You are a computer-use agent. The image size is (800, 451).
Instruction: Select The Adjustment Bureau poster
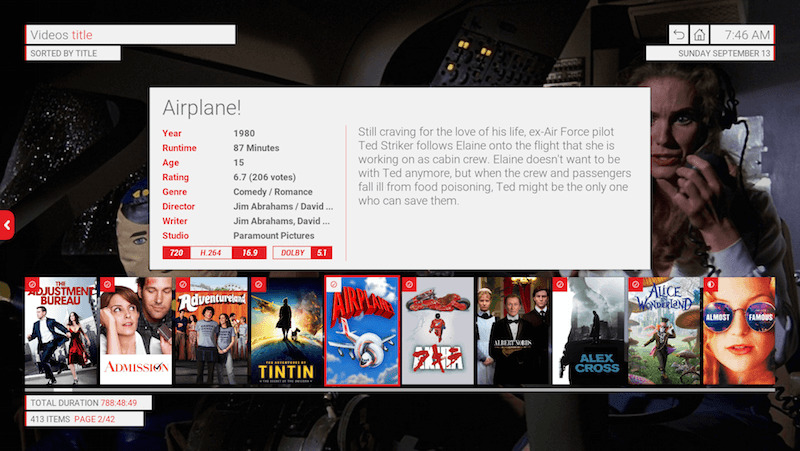(x=61, y=331)
